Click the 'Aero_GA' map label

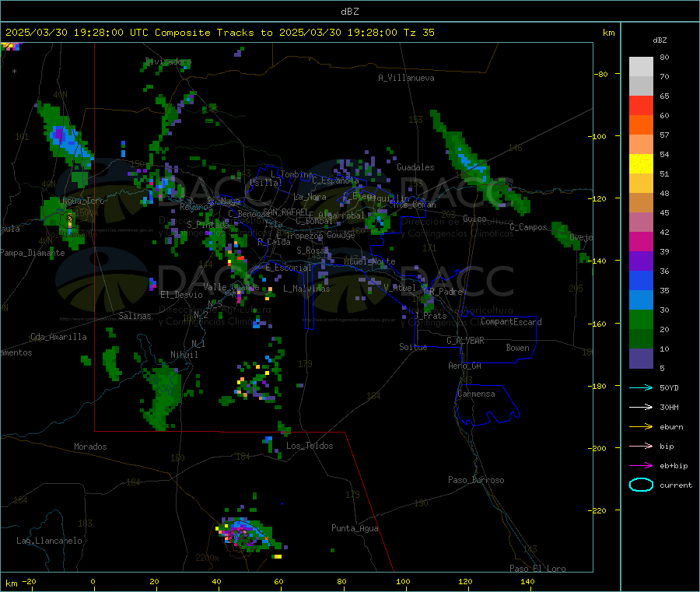pos(465,366)
